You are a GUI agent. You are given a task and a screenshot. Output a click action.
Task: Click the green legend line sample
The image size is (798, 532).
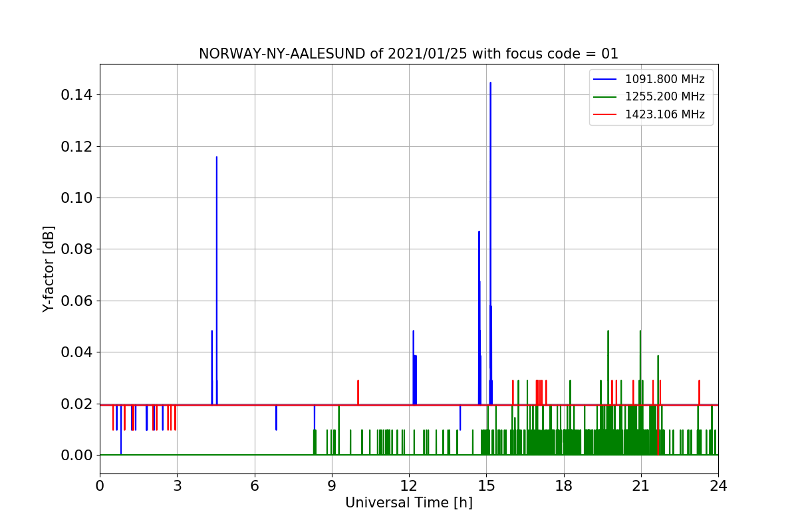[x=605, y=97]
